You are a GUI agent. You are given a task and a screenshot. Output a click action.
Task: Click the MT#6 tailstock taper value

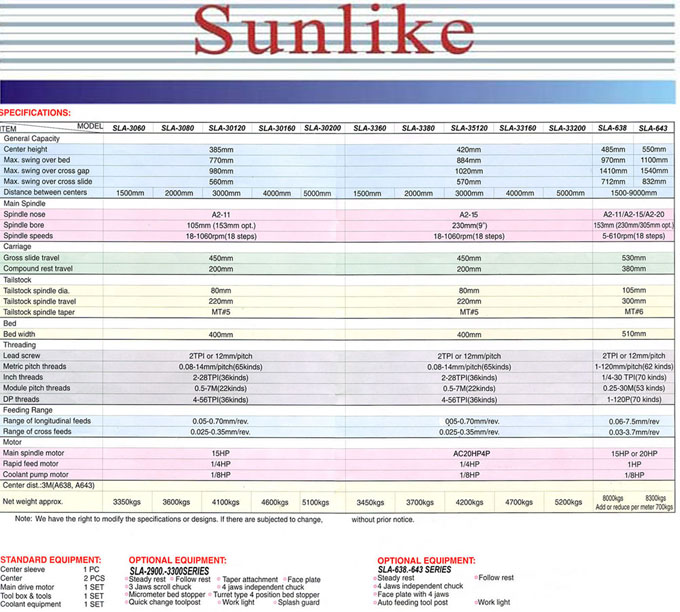pos(634,311)
